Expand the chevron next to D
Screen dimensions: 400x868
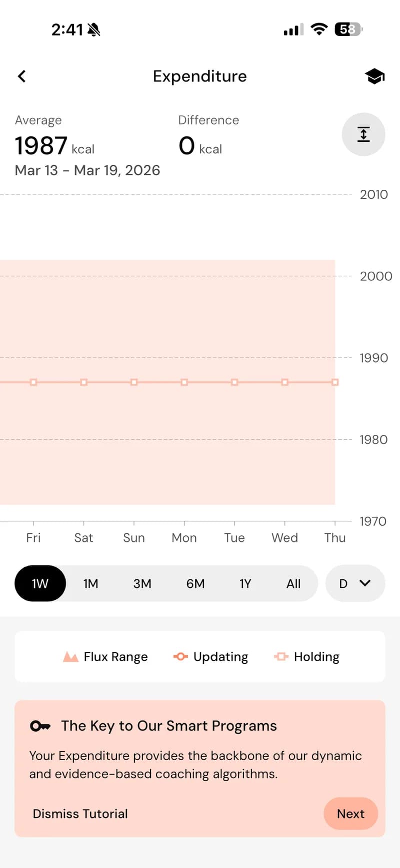pos(365,583)
